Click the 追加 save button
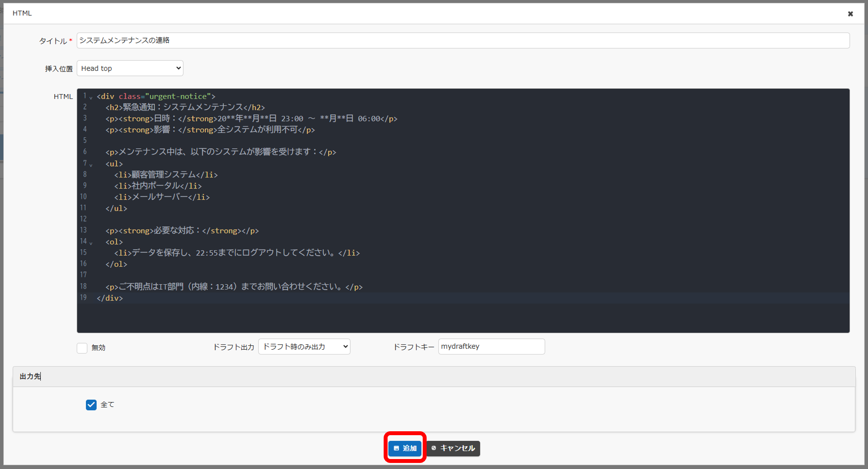This screenshot has width=868, height=469. point(405,448)
